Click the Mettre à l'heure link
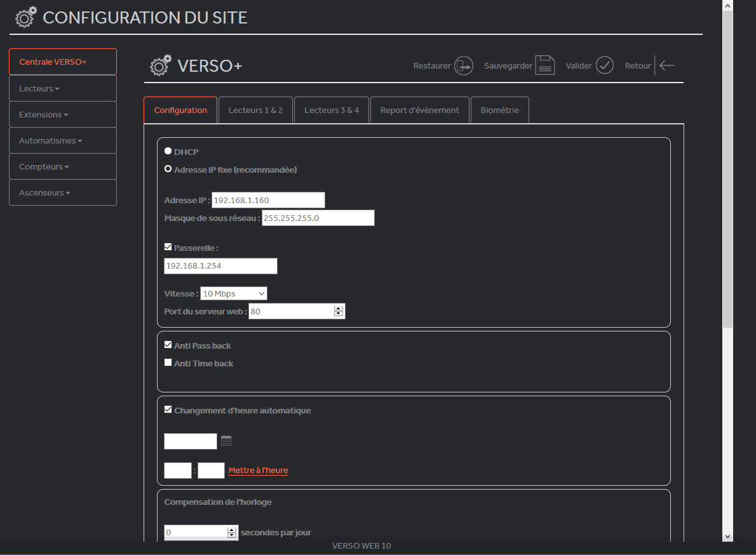The image size is (756, 555). [258, 470]
